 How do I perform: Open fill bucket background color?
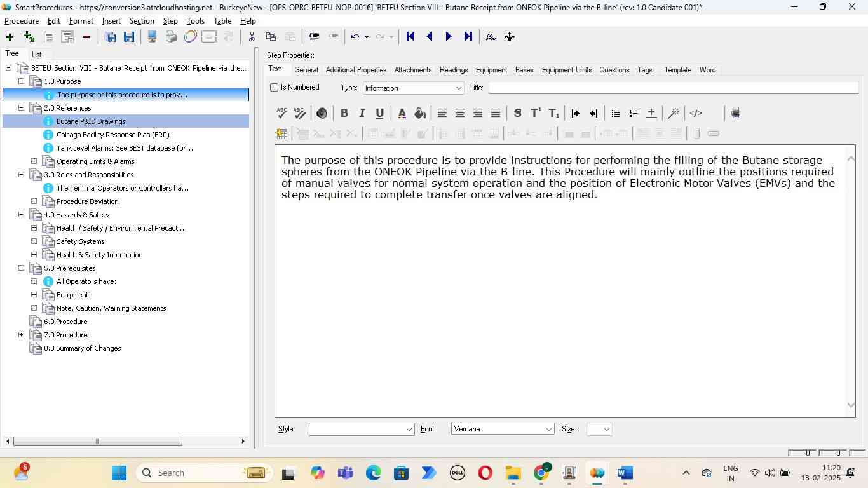[x=420, y=113]
